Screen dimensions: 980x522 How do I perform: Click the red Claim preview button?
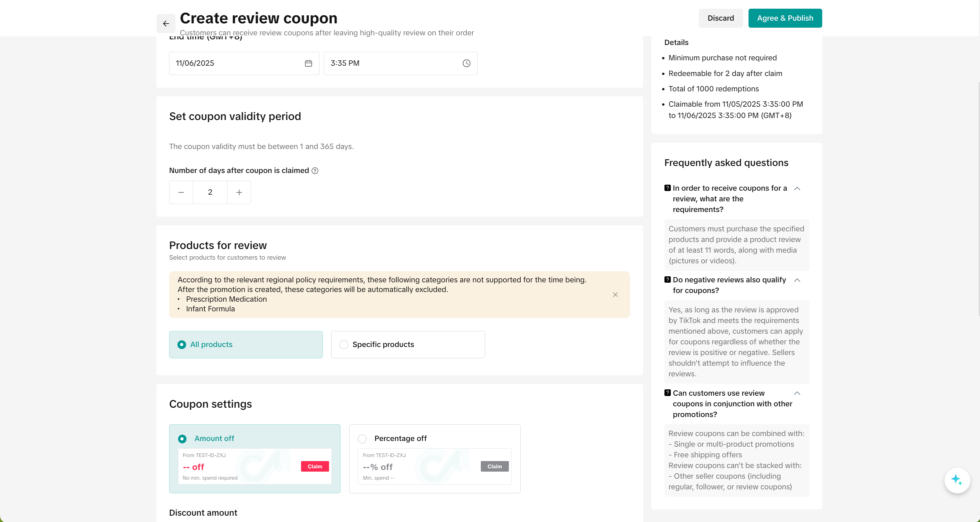click(x=315, y=466)
